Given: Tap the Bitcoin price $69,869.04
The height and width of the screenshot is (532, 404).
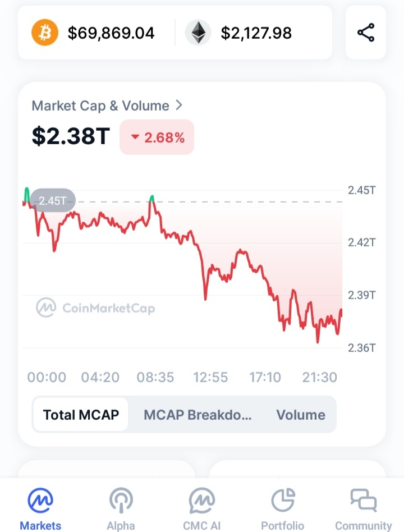Looking at the screenshot, I should (111, 33).
